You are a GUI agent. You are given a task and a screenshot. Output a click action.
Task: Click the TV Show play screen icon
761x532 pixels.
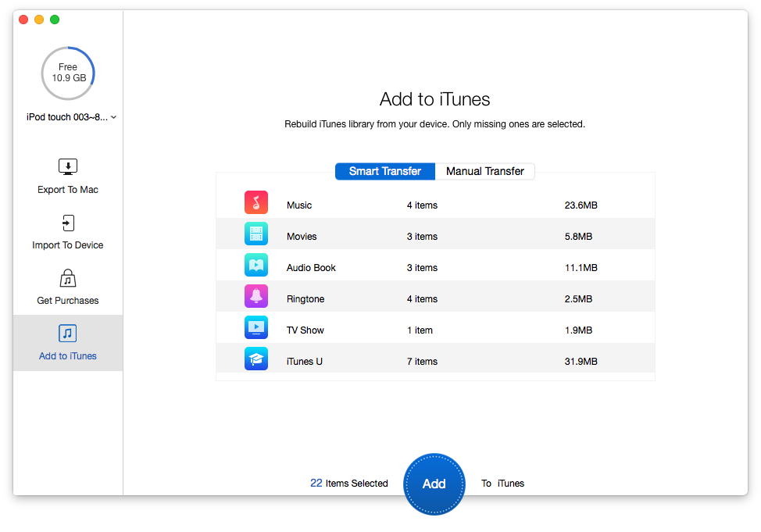(x=256, y=327)
